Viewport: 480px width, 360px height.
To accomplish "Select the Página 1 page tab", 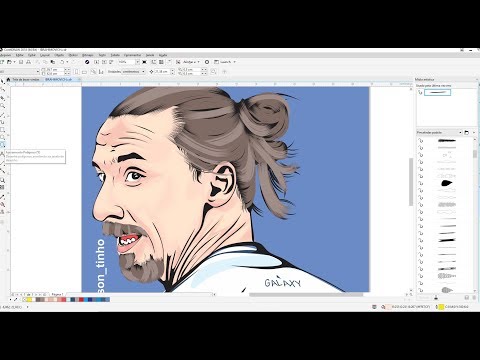I will [x=57, y=294].
